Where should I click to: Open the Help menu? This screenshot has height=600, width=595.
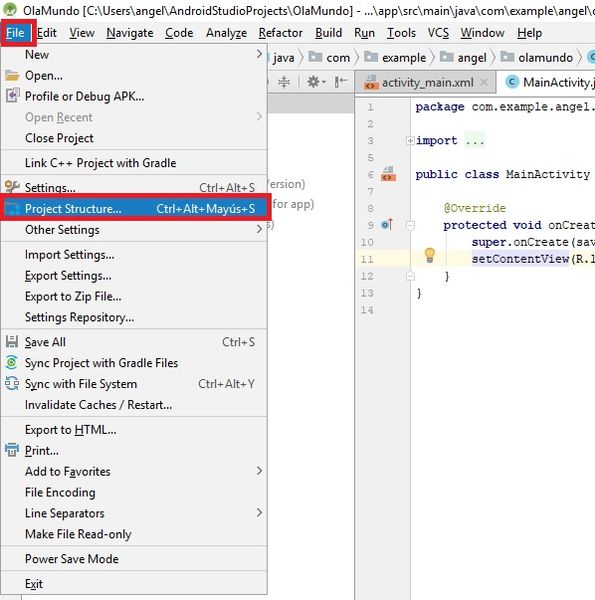click(530, 33)
